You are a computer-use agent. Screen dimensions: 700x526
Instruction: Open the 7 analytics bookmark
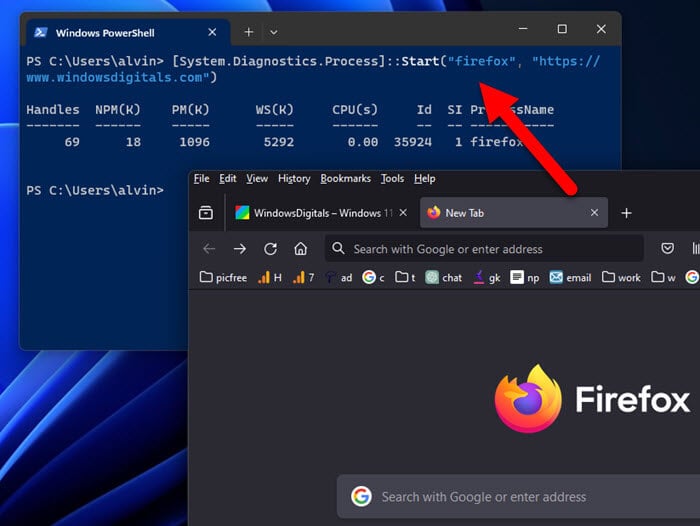304,277
